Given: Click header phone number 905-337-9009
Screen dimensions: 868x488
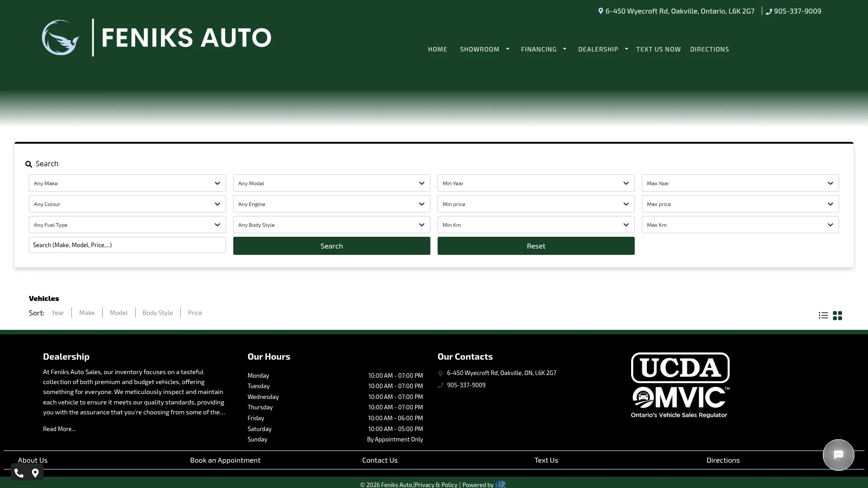Looking at the screenshot, I should [x=797, y=11].
